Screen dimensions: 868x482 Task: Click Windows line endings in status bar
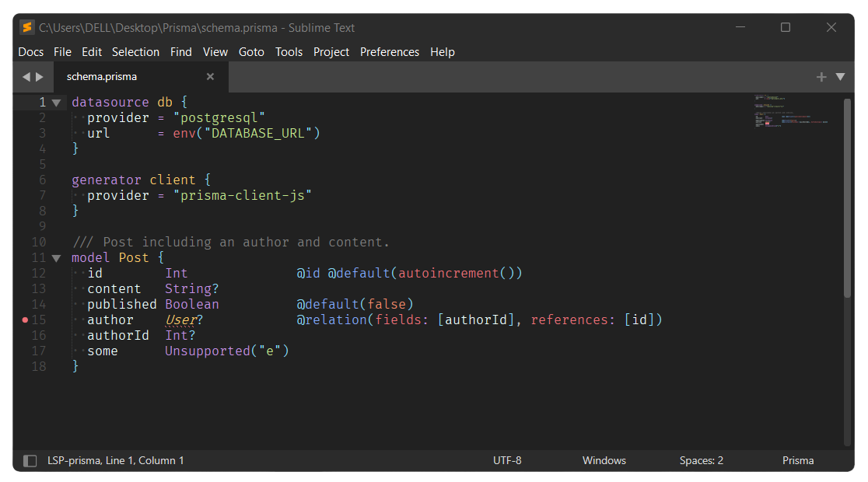coord(604,460)
